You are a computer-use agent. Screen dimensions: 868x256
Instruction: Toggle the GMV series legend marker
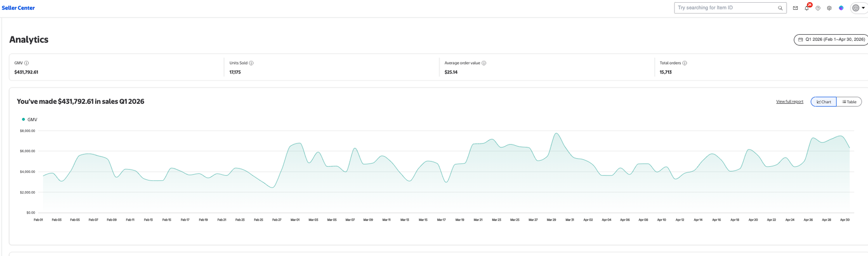coord(23,119)
